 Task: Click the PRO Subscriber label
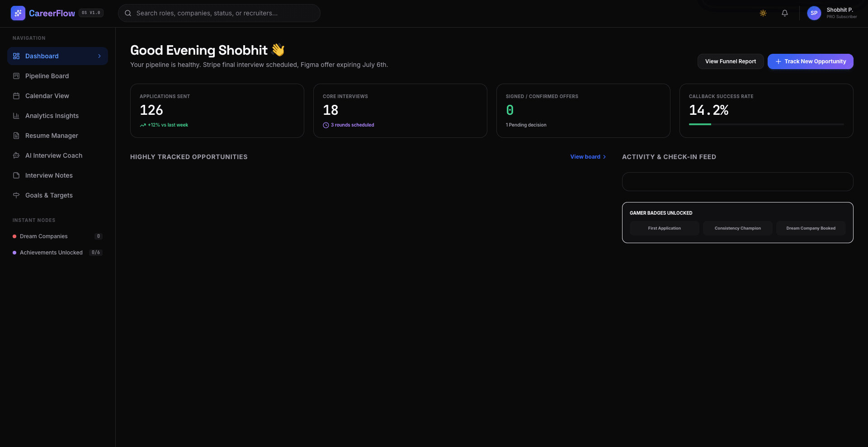tap(842, 17)
